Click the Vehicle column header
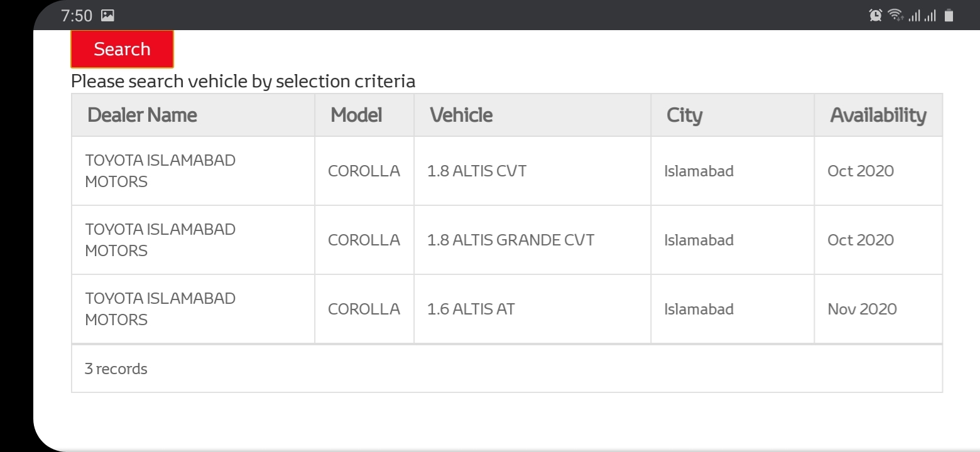The height and width of the screenshot is (452, 980). [461, 115]
